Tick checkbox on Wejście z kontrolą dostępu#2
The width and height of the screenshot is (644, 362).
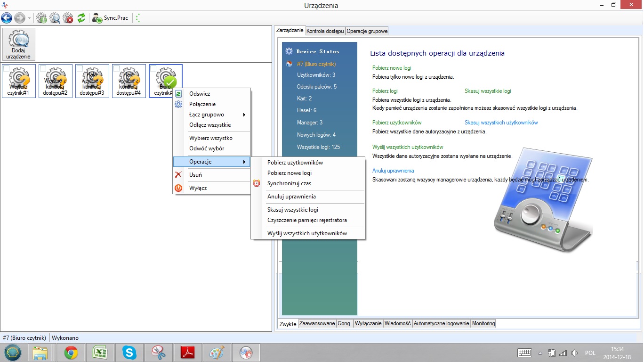click(43, 69)
